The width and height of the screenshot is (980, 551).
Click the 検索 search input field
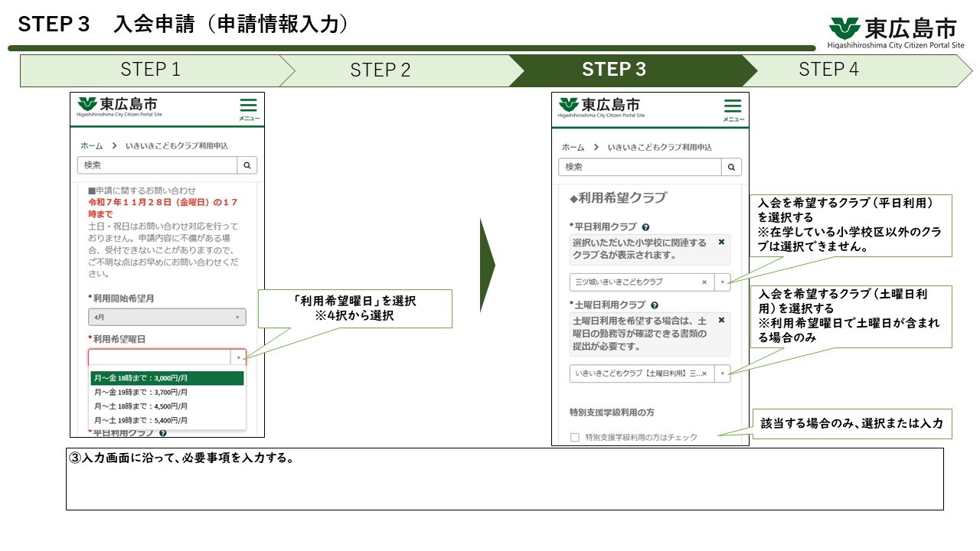[x=153, y=166]
